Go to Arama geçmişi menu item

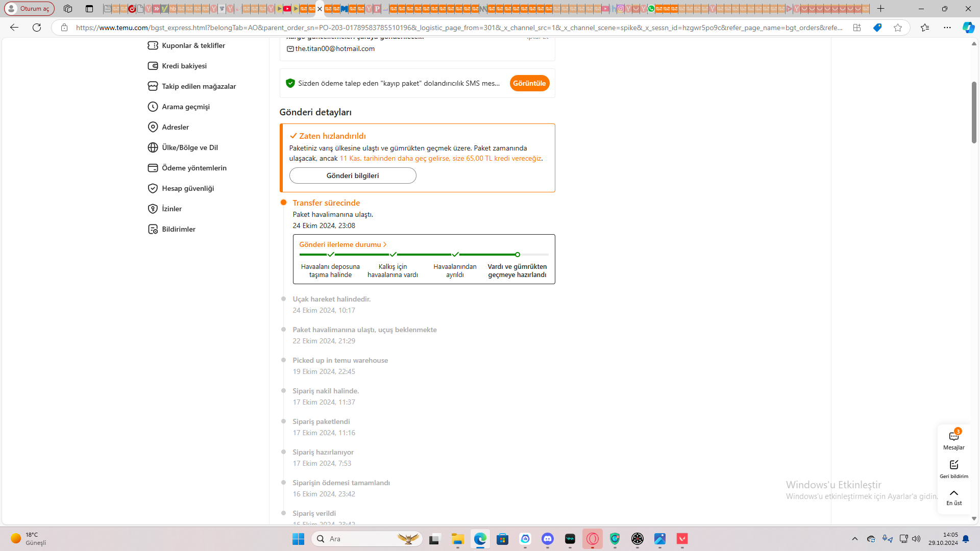click(x=186, y=107)
